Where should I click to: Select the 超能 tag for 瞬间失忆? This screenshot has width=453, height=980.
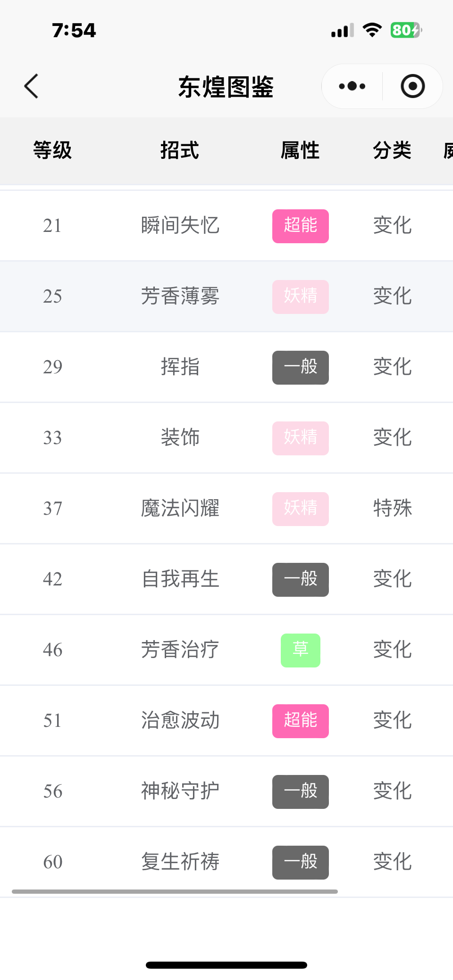pos(301,226)
